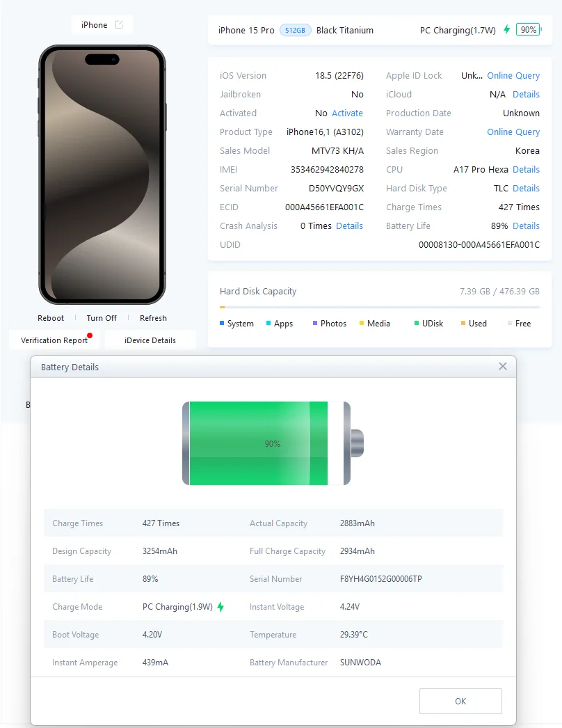Click the 7.39 GB / 476.39 GB capacity text
This screenshot has width=562, height=728.
(500, 291)
